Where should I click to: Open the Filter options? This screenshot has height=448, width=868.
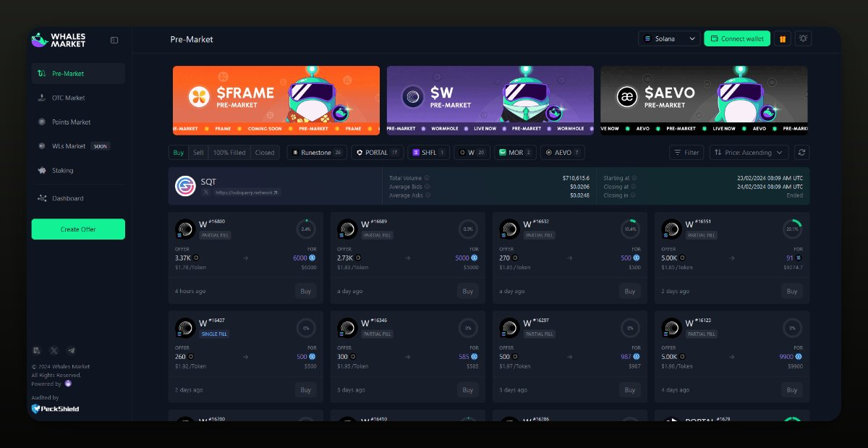[686, 153]
